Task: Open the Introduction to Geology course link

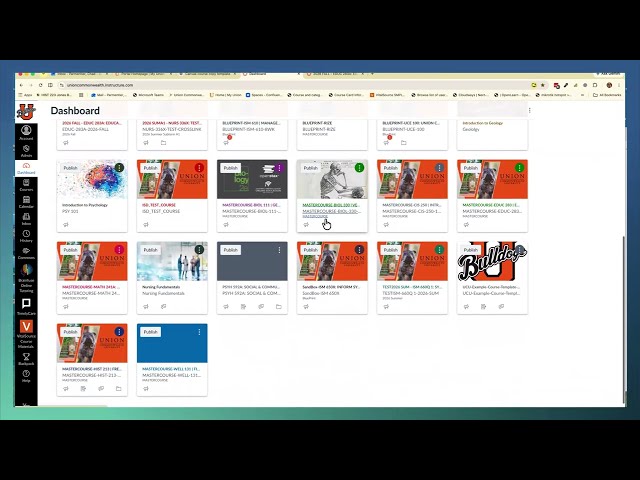Action: pos(482,123)
